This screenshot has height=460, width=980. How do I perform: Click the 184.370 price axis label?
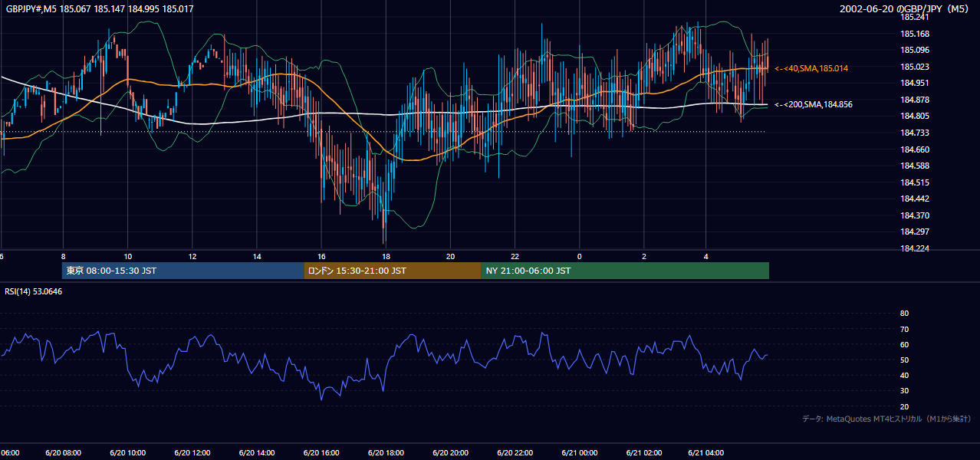[915, 215]
